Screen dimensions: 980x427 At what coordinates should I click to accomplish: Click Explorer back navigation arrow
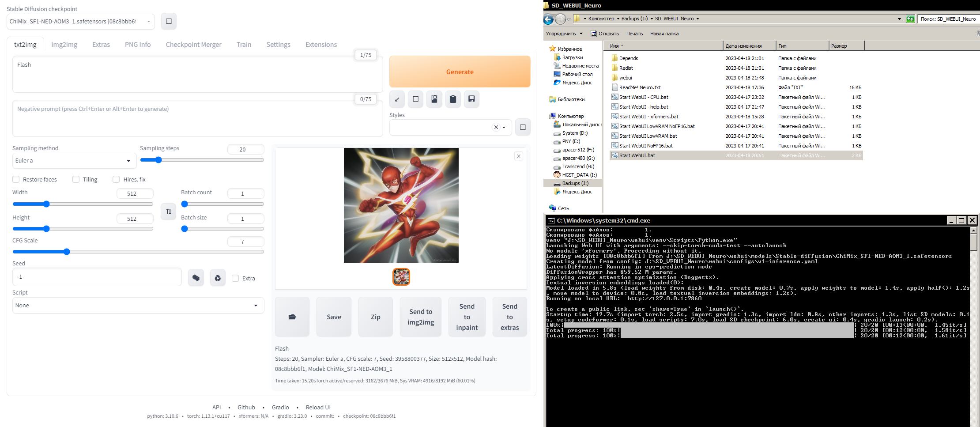coord(549,19)
